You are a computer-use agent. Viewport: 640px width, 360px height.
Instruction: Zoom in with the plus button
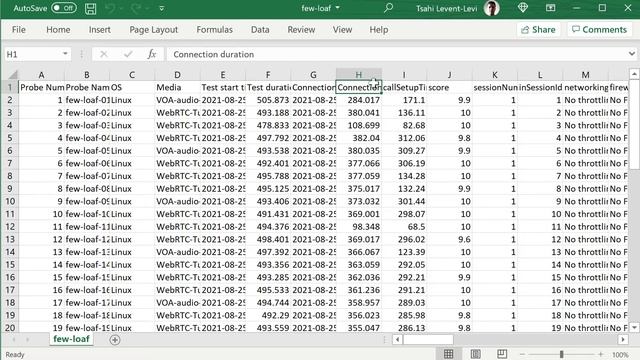[600, 354]
